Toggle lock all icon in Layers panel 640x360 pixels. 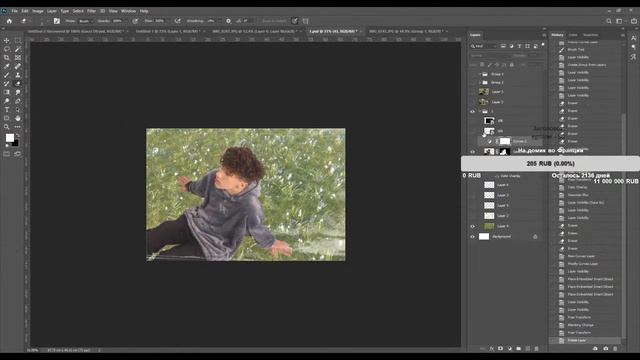tap(512, 64)
